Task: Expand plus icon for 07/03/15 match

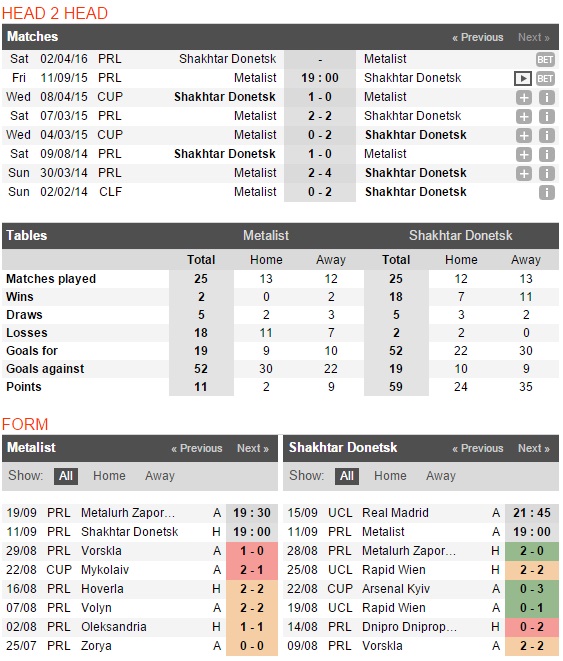Action: point(524,116)
